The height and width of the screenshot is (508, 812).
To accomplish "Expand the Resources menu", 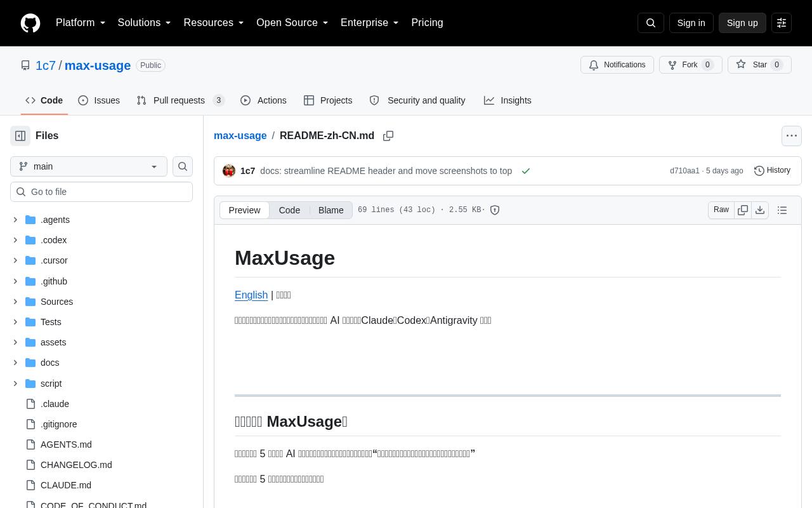I will click(x=214, y=23).
